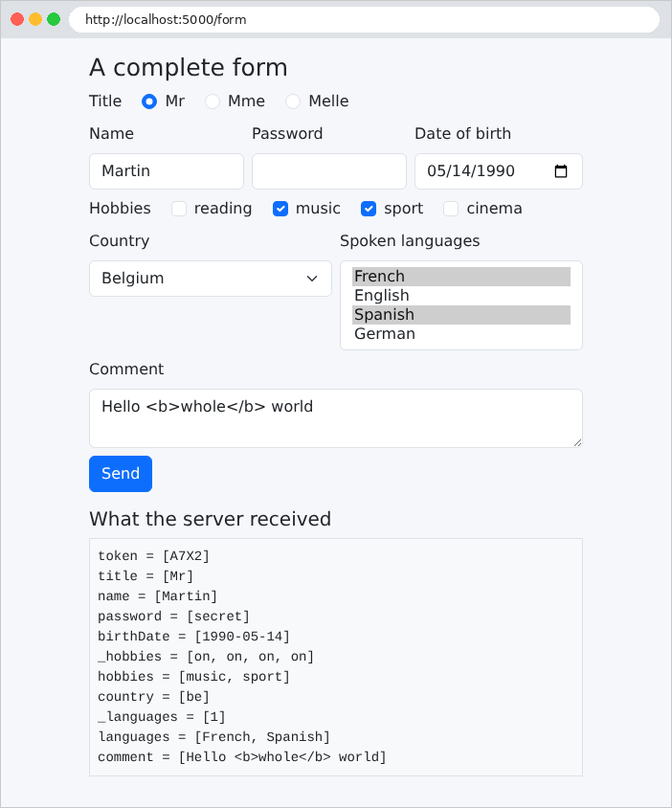Click the 'token = [A7X2]' output line
This screenshot has width=672, height=808.
(153, 556)
